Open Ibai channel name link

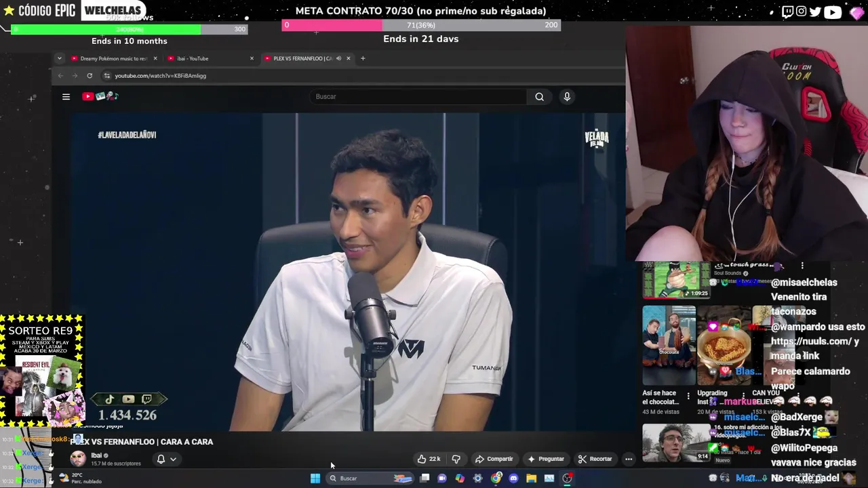pyautogui.click(x=96, y=455)
